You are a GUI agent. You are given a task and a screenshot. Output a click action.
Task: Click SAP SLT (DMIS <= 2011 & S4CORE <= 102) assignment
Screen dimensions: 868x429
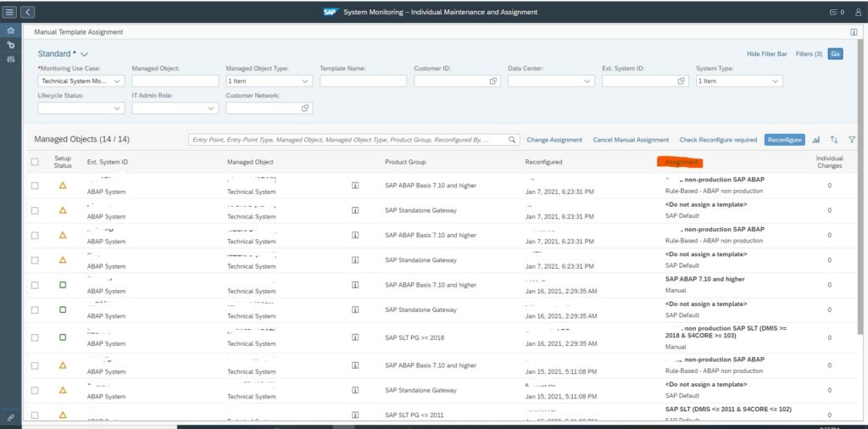pos(728,409)
